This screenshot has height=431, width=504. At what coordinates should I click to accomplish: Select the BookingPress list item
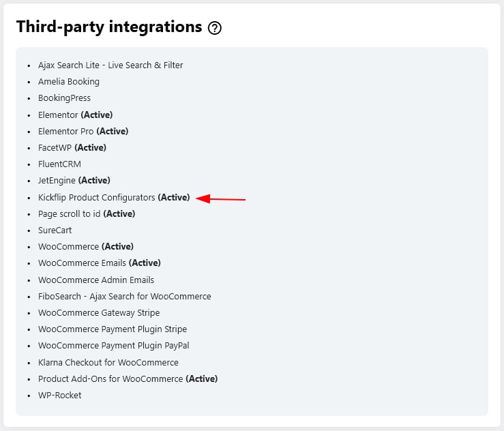coord(64,98)
